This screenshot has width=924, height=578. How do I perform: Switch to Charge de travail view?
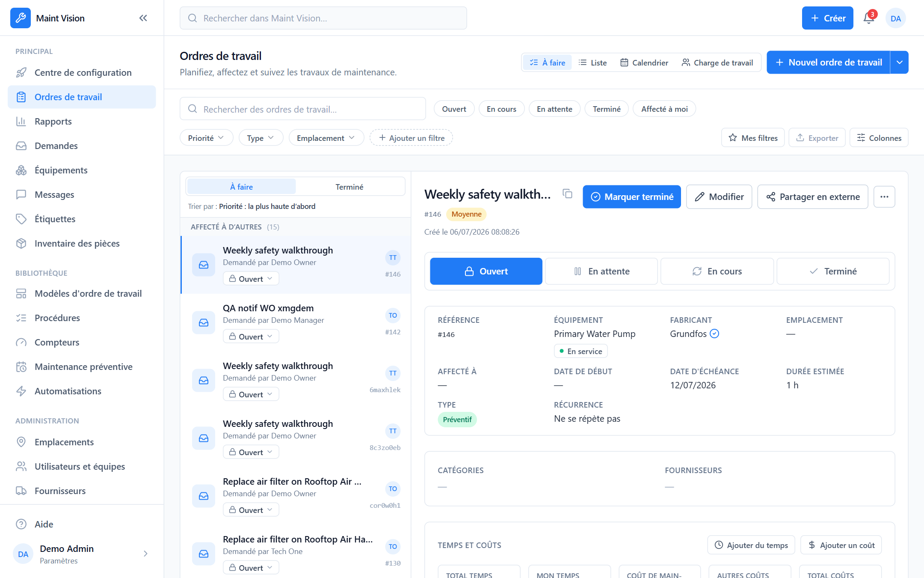click(717, 63)
